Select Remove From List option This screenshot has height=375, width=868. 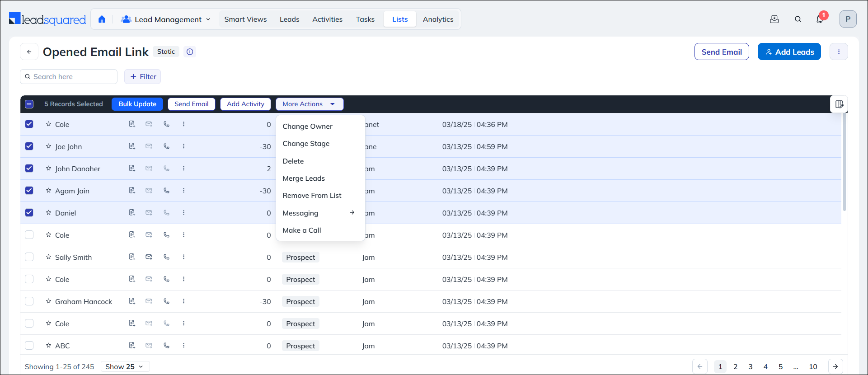(x=320, y=196)
